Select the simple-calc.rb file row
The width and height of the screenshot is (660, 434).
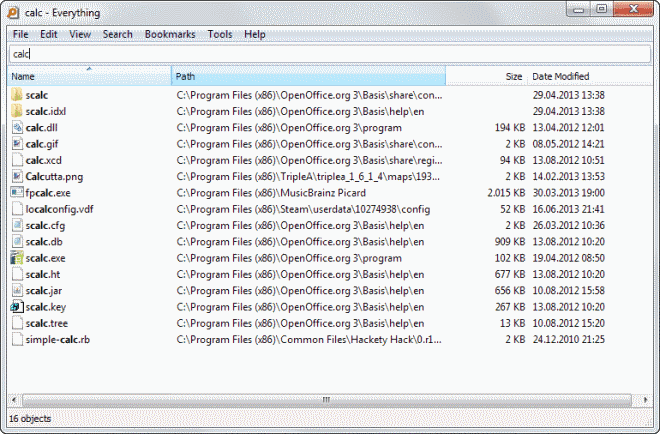57,340
